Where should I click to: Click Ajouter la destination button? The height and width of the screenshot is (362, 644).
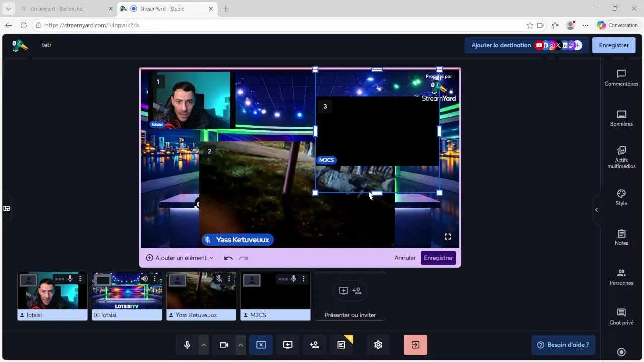coord(526,45)
